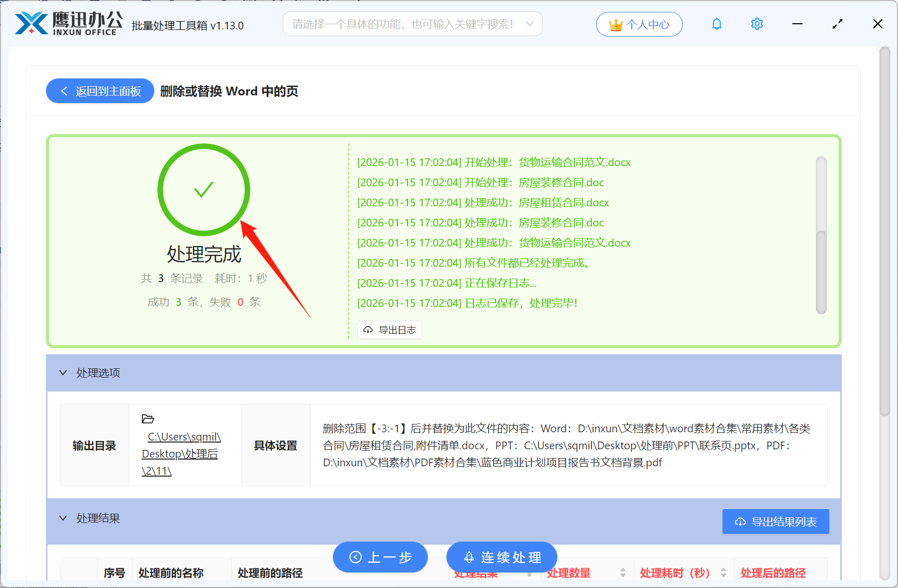The image size is (898, 588).
Task: Click the bell icon inside 继续处理 button
Action: 469,557
